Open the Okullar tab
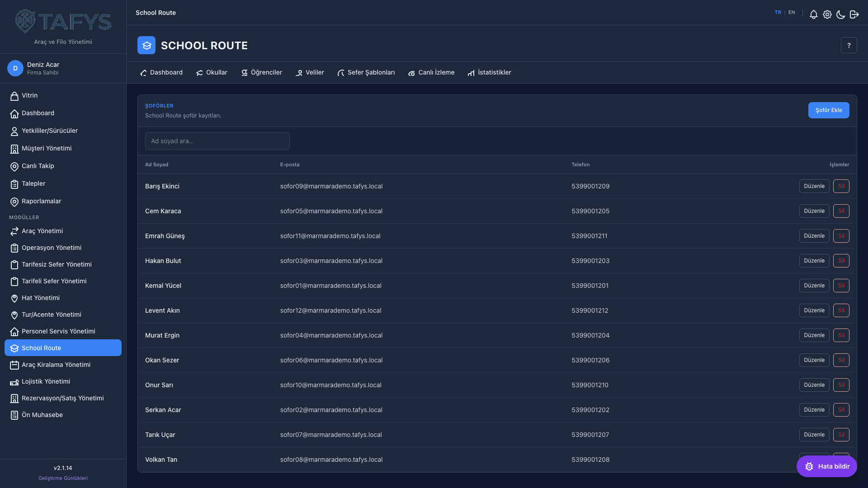This screenshot has width=868, height=488. pyautogui.click(x=212, y=72)
